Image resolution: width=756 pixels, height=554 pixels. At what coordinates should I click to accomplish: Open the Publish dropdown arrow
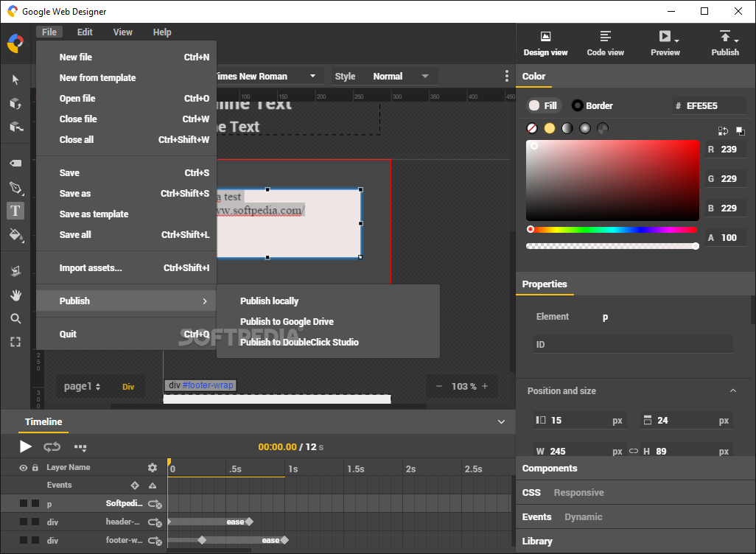[x=736, y=41]
